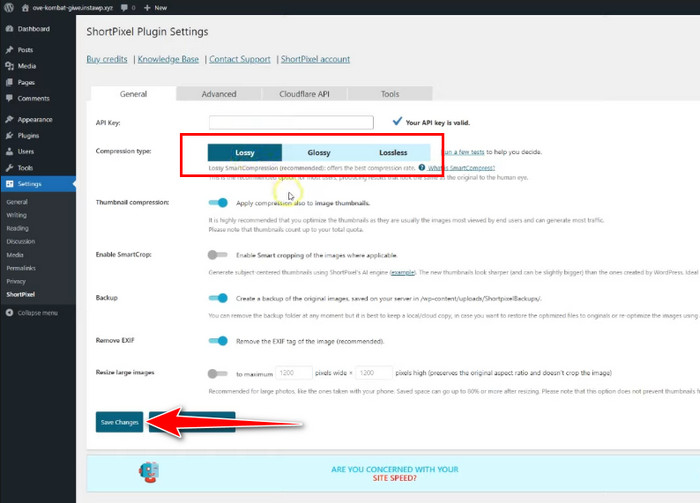Image resolution: width=700 pixels, height=503 pixels.
Task: Click the ShortPixel robot mascot icon
Action: (149, 472)
